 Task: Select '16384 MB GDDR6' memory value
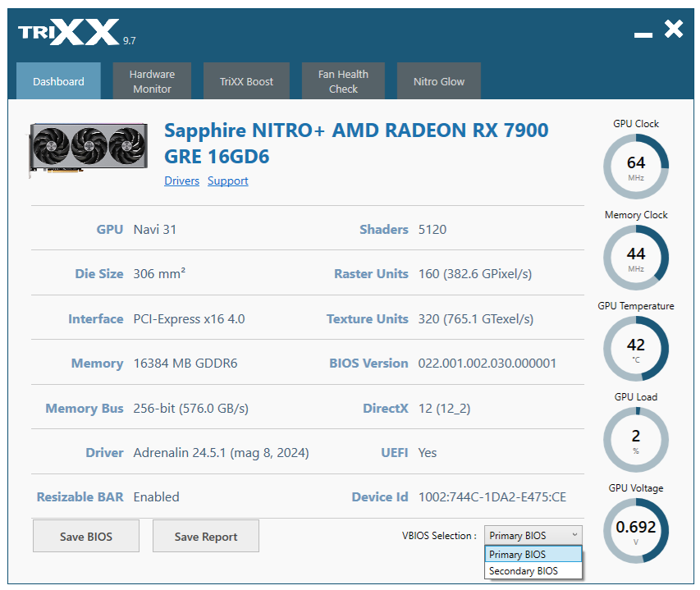[185, 364]
